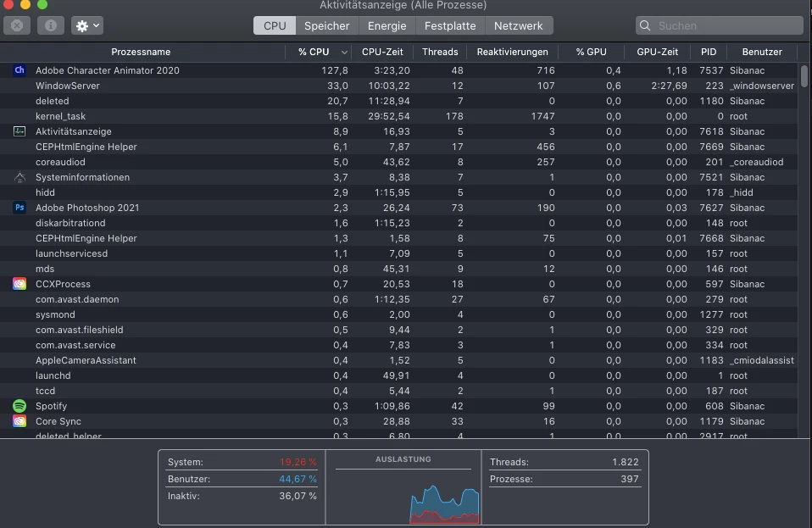The width and height of the screenshot is (812, 528).
Task: Switch to the CPU tab
Action: click(x=275, y=25)
